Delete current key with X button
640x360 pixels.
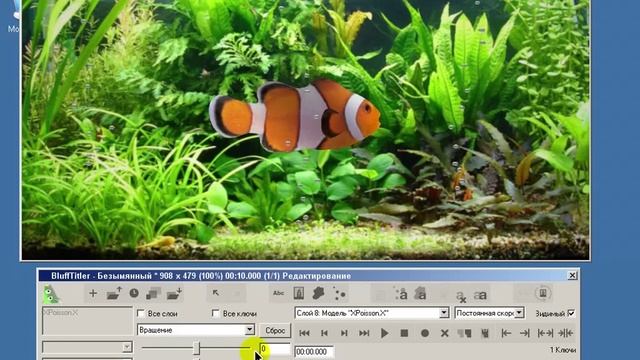coord(444,333)
